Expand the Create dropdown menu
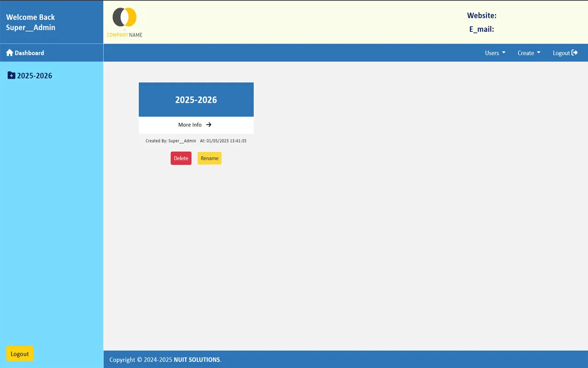The width and height of the screenshot is (588, 368). [529, 53]
